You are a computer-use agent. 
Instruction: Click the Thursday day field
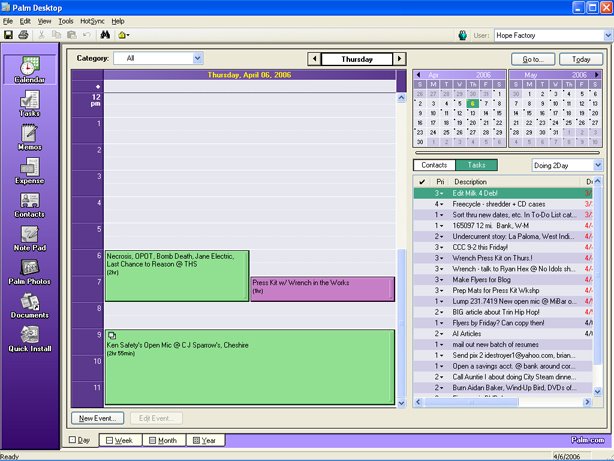click(x=357, y=59)
